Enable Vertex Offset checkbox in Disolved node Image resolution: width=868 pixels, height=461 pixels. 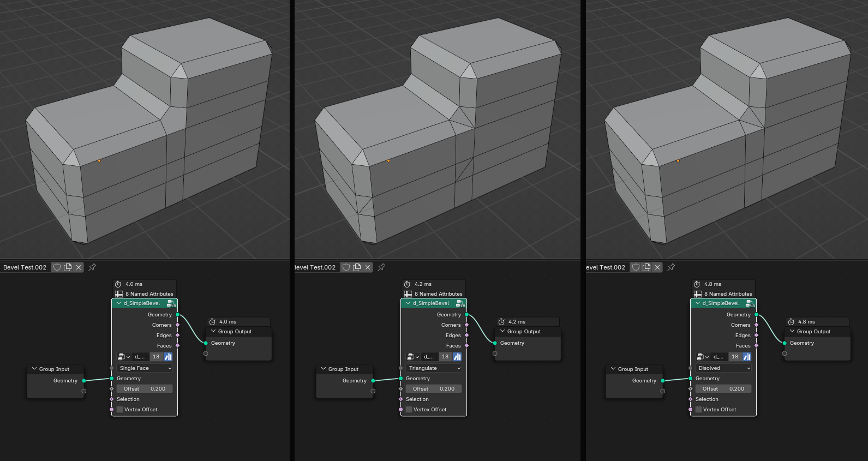click(x=699, y=410)
